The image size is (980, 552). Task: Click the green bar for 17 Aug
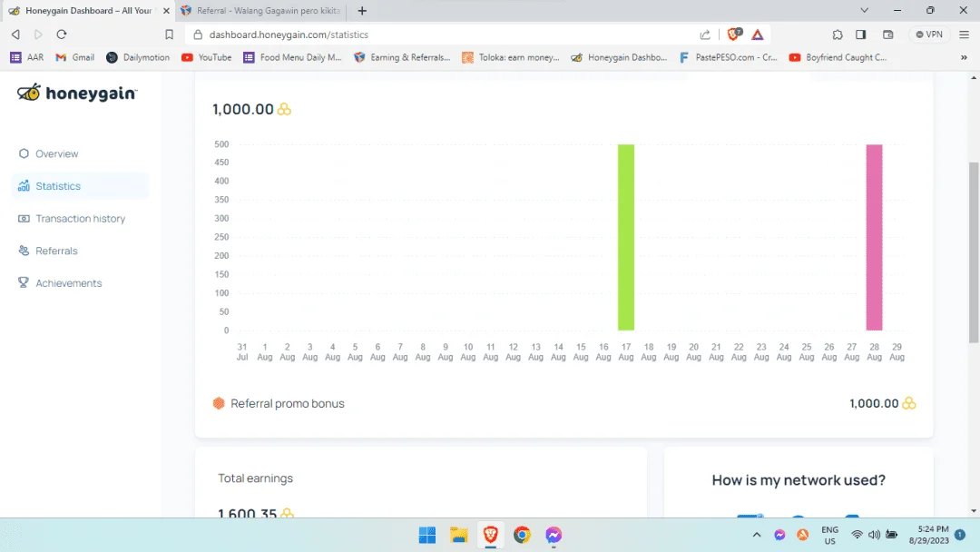click(x=625, y=238)
